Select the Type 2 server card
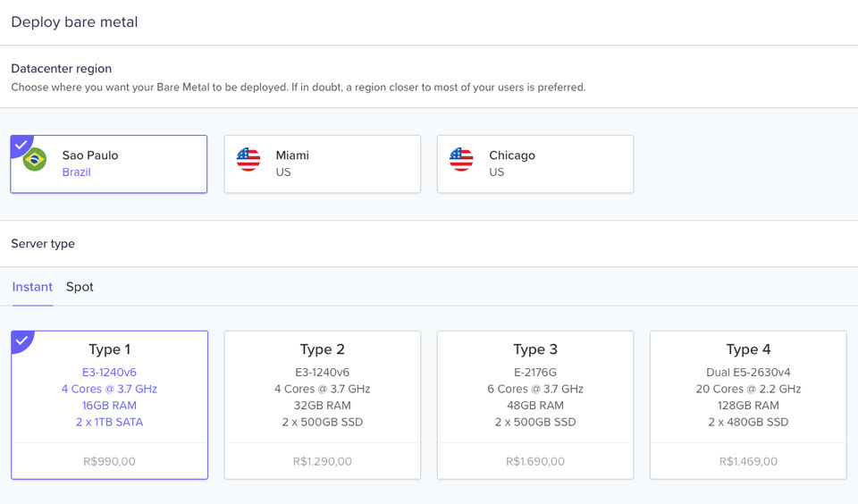This screenshot has height=504, width=858. click(x=323, y=405)
